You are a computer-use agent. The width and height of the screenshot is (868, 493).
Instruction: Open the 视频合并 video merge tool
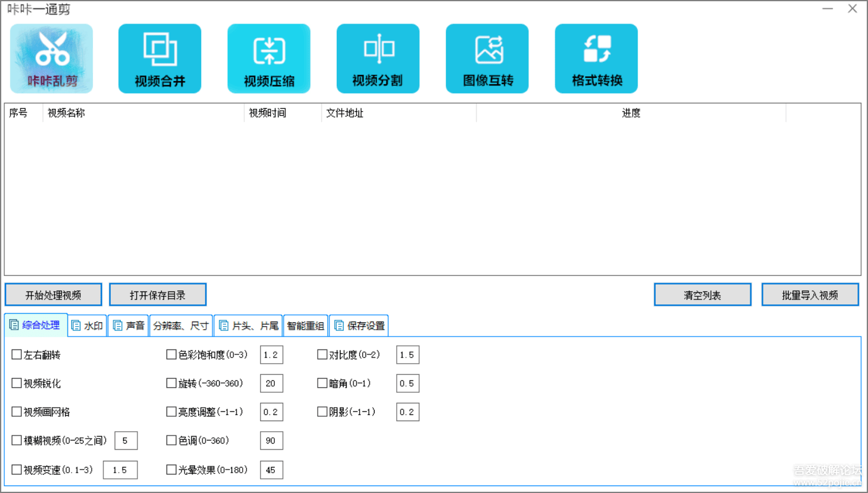(160, 58)
